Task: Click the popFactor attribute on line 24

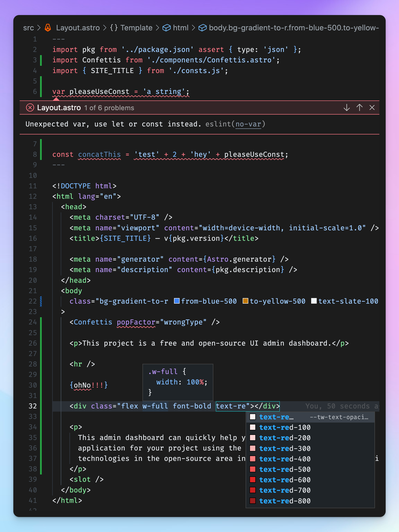Action: click(x=136, y=322)
